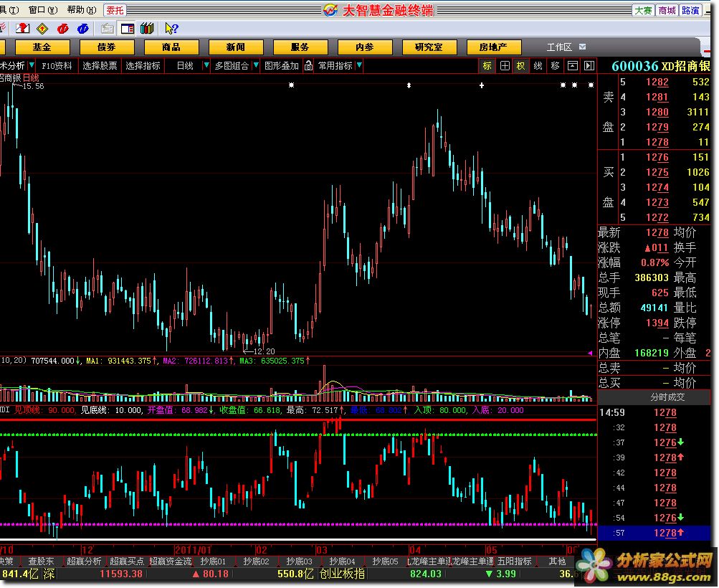
Task: Open the 窗口(W) menu
Action: [43, 9]
